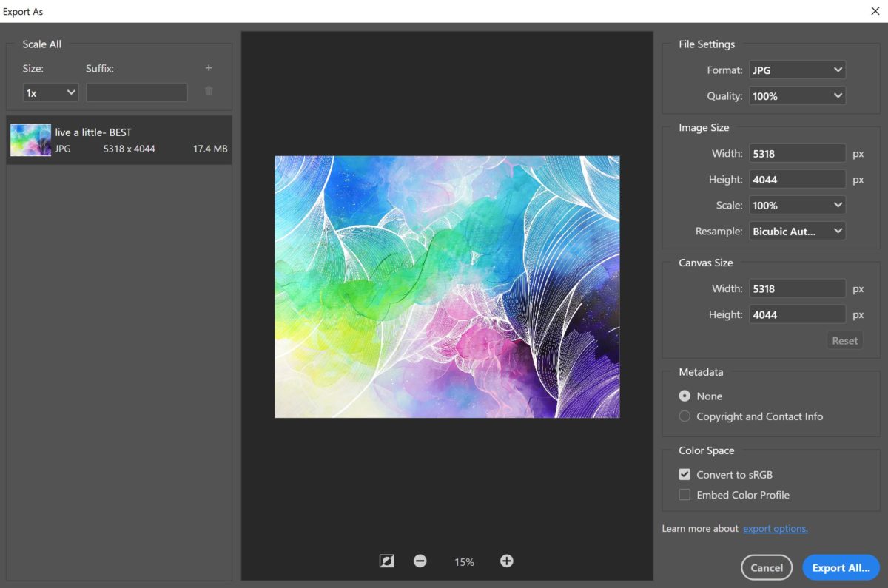Click the image Width input field
This screenshot has height=588, width=888.
[797, 153]
